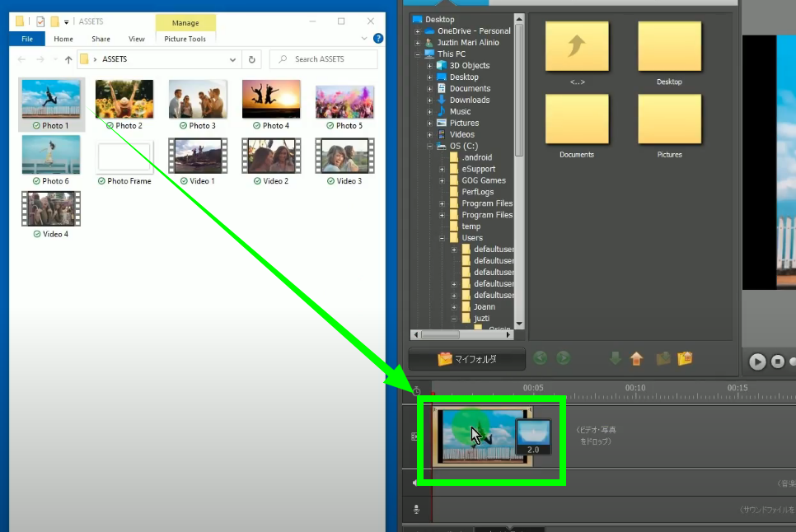The image size is (796, 532).
Task: Open the View ribbon tab
Action: pyautogui.click(x=137, y=39)
